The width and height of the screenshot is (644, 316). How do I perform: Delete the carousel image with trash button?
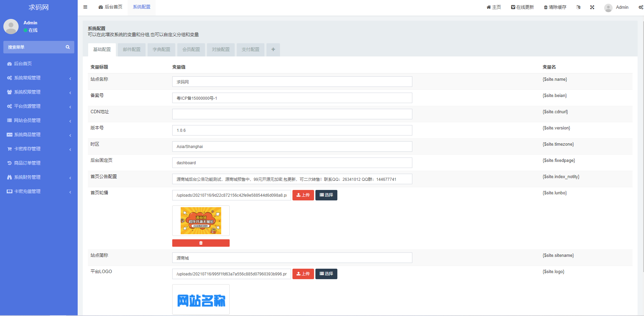[x=201, y=243]
